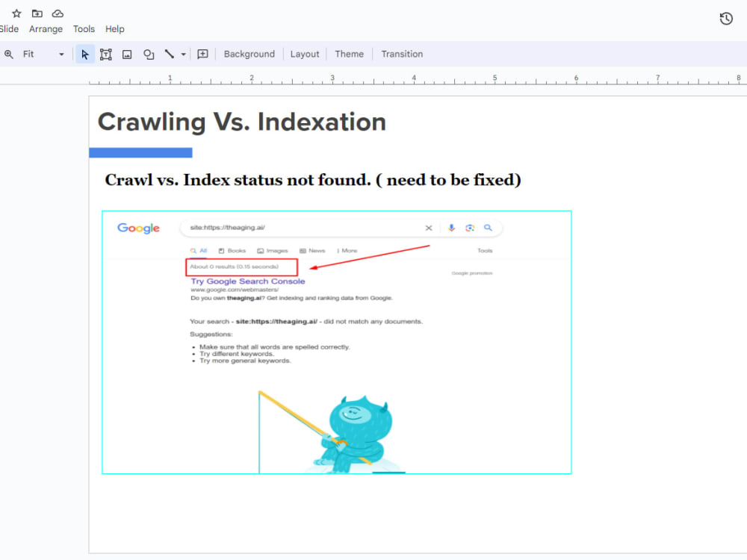Click the Add comment icon

pyautogui.click(x=203, y=54)
